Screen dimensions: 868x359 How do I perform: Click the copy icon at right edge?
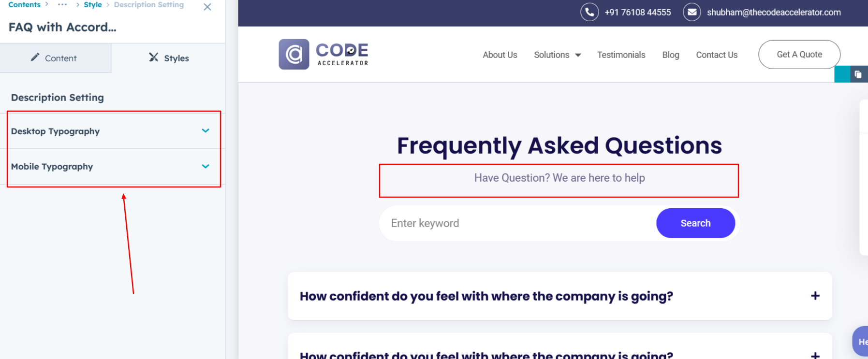click(858, 74)
